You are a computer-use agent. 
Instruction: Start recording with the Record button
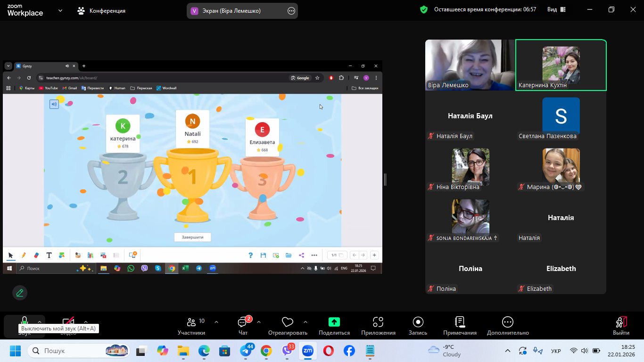click(x=418, y=326)
